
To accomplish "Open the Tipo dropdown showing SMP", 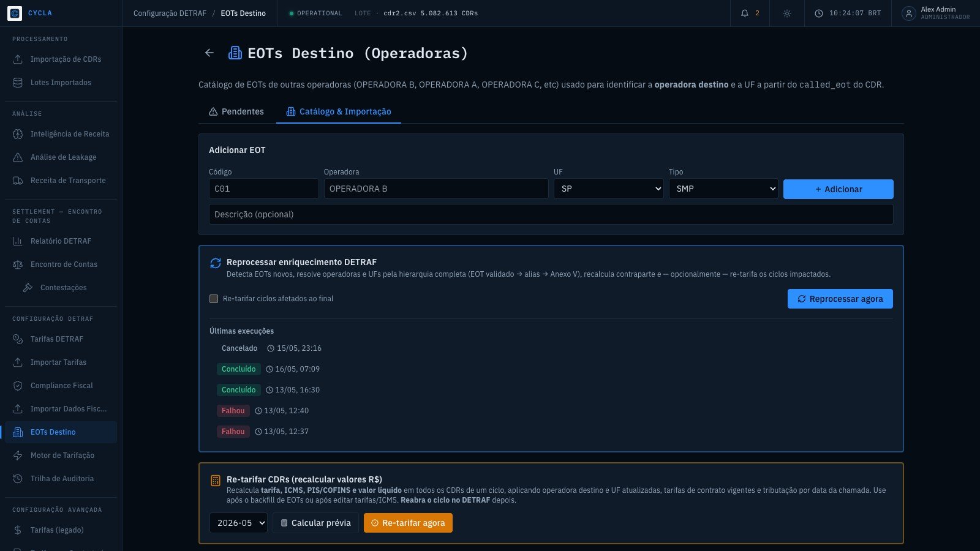I will point(723,189).
